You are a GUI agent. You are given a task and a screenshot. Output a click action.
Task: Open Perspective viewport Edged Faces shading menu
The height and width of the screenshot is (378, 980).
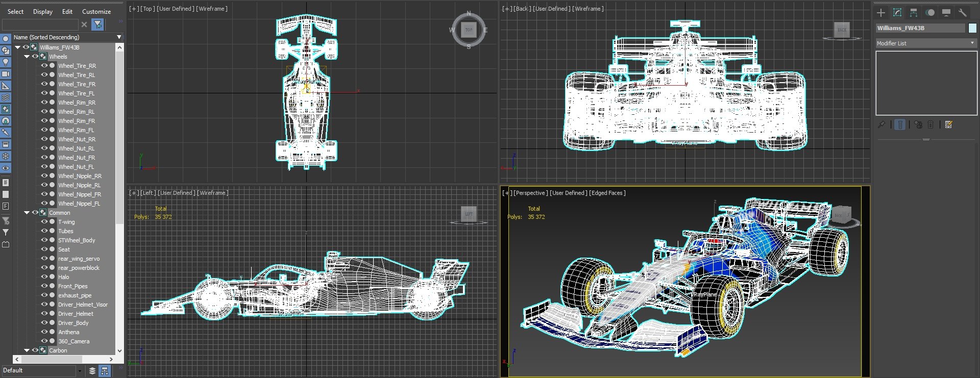pyautogui.click(x=607, y=193)
